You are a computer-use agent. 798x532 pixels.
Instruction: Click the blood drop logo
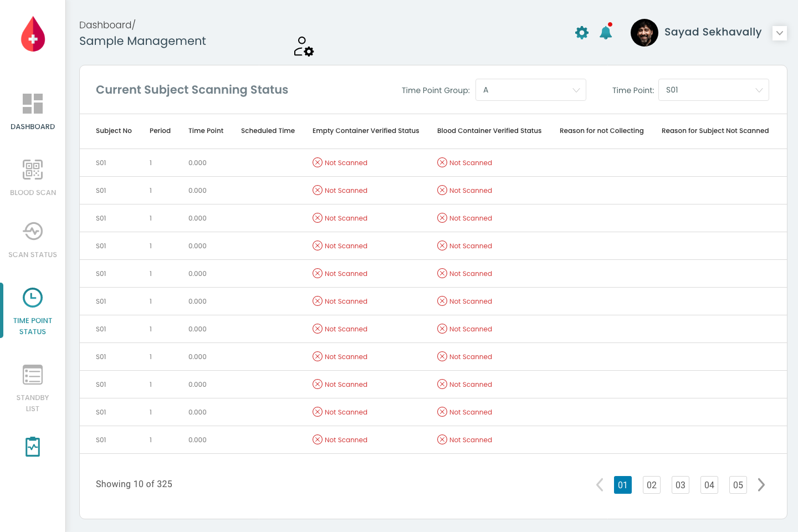(x=33, y=34)
